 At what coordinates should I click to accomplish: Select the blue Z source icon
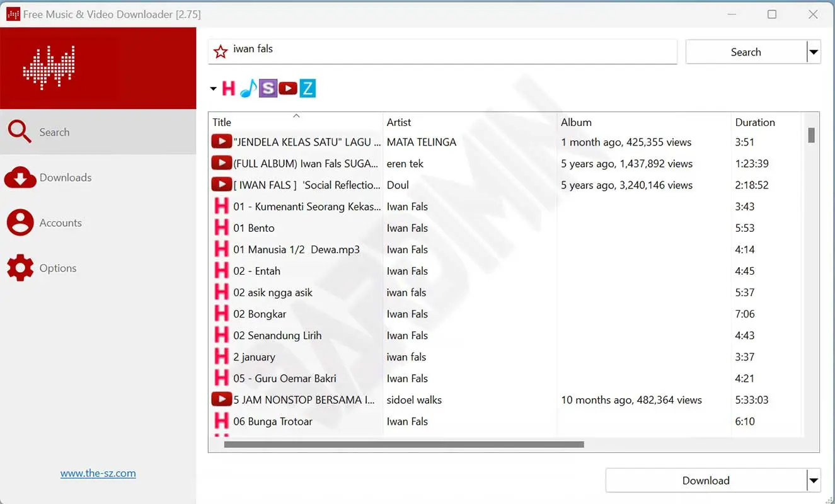coord(307,88)
